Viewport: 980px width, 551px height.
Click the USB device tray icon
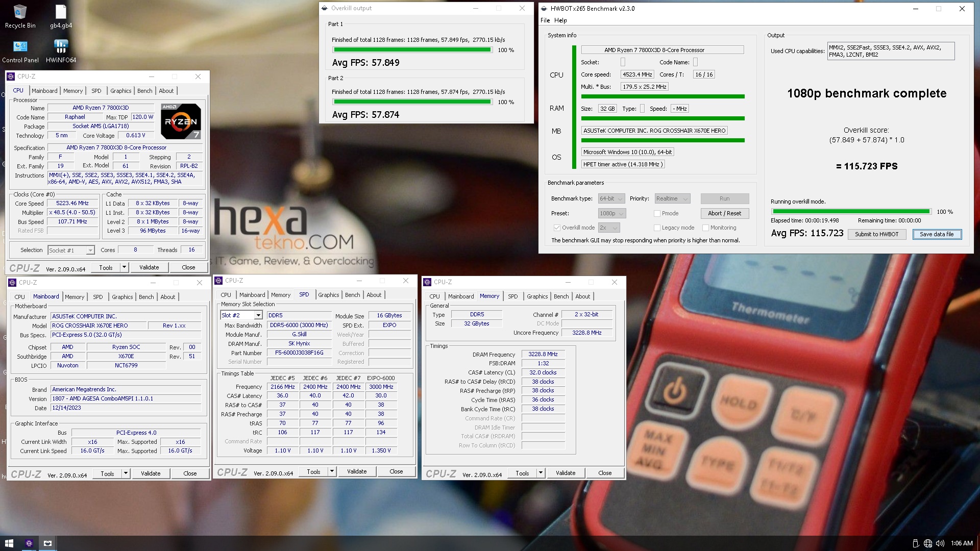[916, 543]
